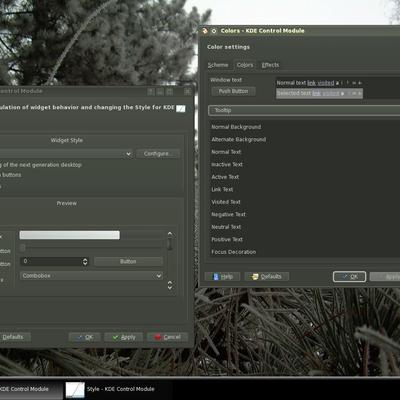This screenshot has width=400, height=400.
Task: Click the preview scrollbar up arrow
Action: point(170,234)
